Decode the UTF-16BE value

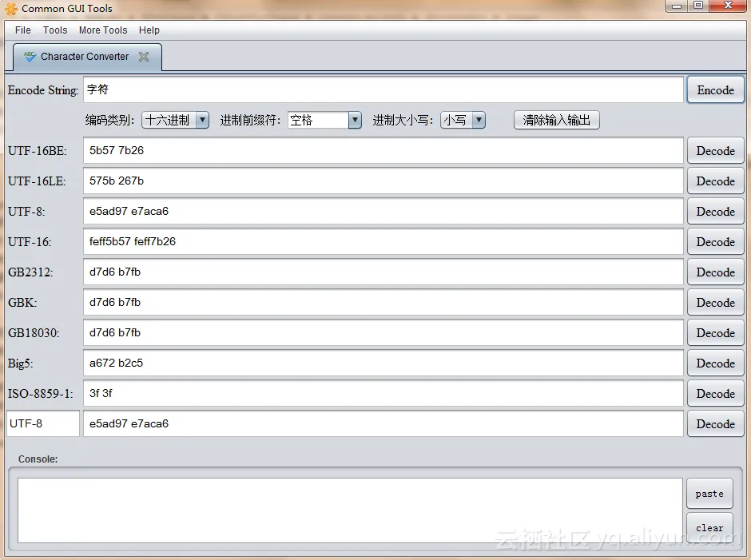tap(716, 151)
